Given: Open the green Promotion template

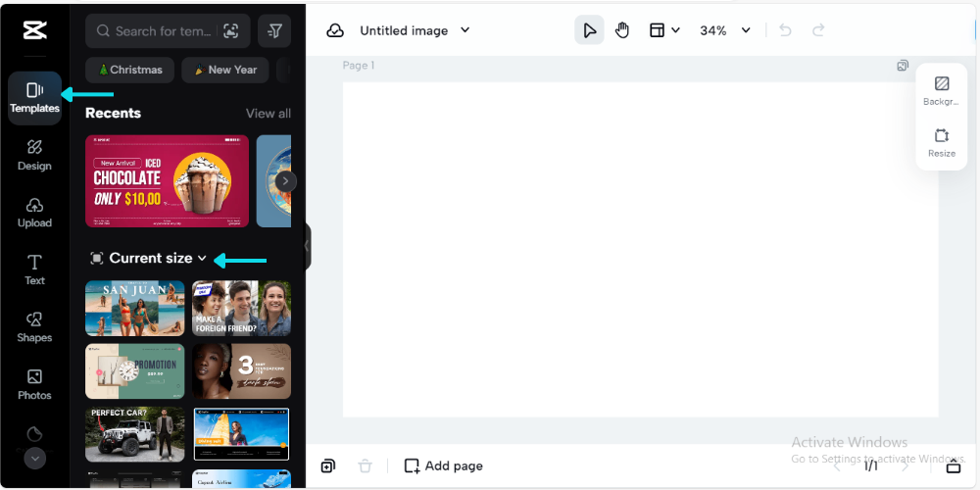Looking at the screenshot, I should [135, 371].
